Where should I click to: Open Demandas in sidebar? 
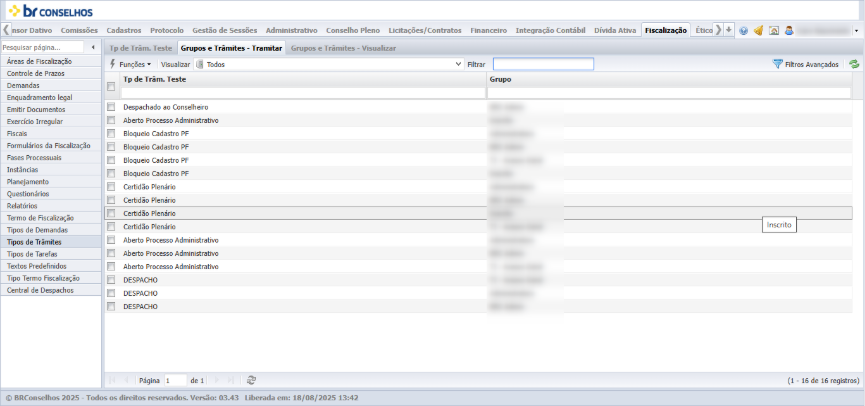[x=51, y=86]
